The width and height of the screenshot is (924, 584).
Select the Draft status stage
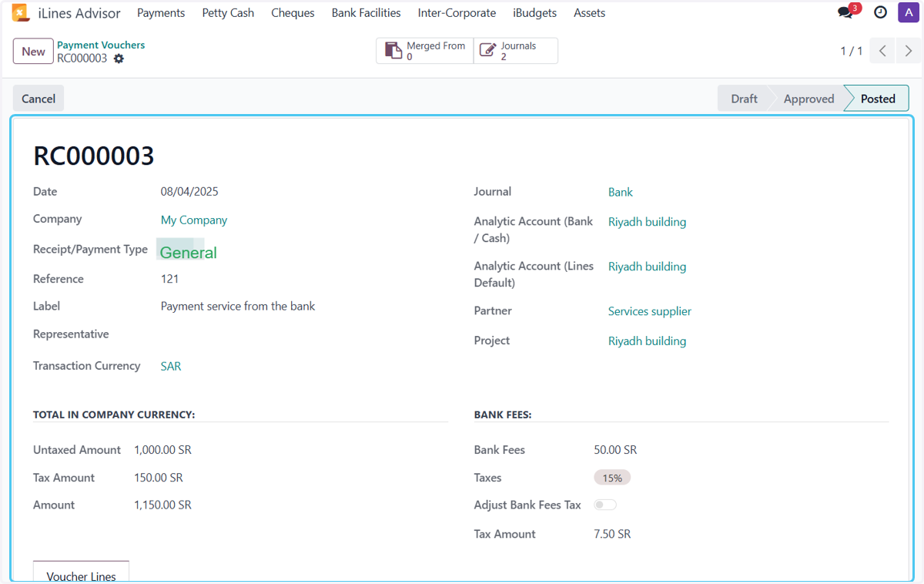[x=744, y=99]
